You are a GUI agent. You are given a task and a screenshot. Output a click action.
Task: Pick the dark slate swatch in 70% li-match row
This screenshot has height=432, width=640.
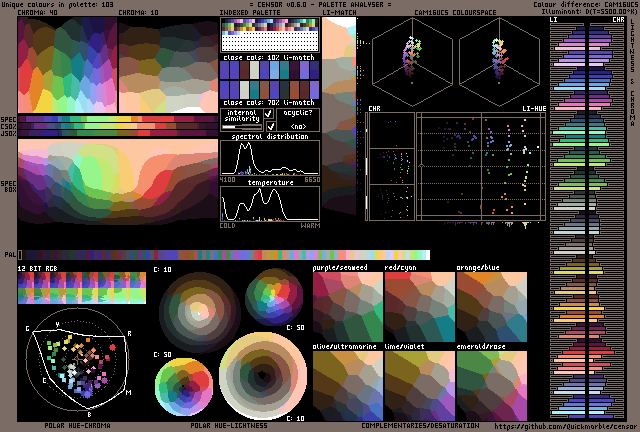coord(284,90)
